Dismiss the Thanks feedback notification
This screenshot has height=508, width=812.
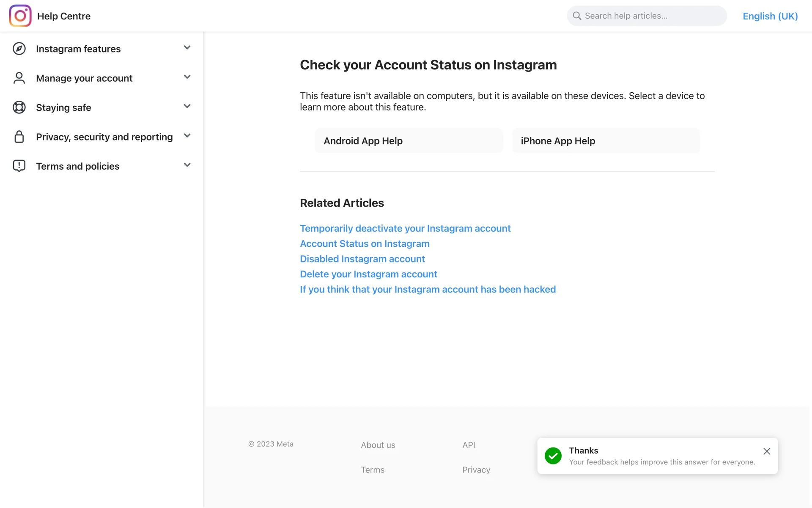click(766, 451)
